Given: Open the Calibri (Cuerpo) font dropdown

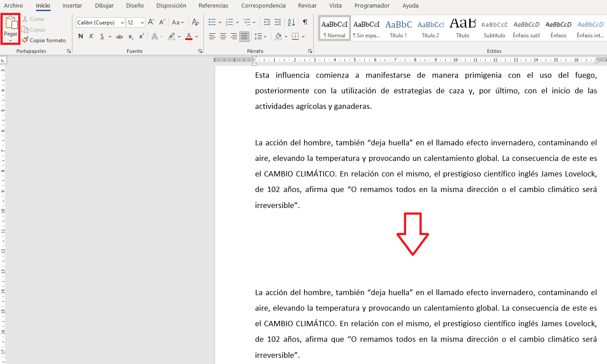Looking at the screenshot, I should click(x=123, y=23).
